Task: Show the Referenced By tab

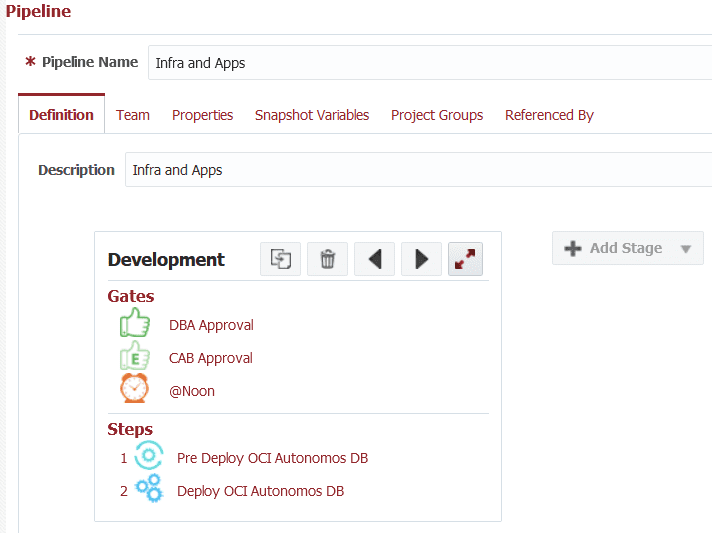Action: click(x=549, y=115)
